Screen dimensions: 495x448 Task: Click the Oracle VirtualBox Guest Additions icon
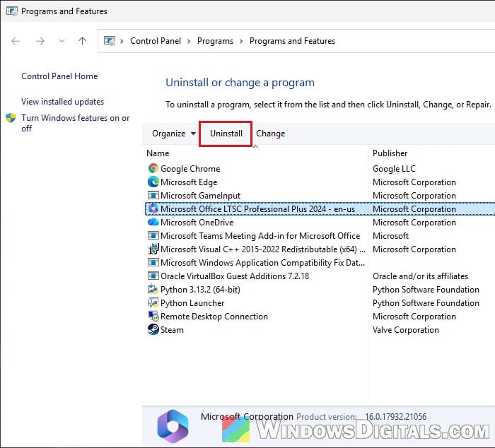click(x=153, y=276)
